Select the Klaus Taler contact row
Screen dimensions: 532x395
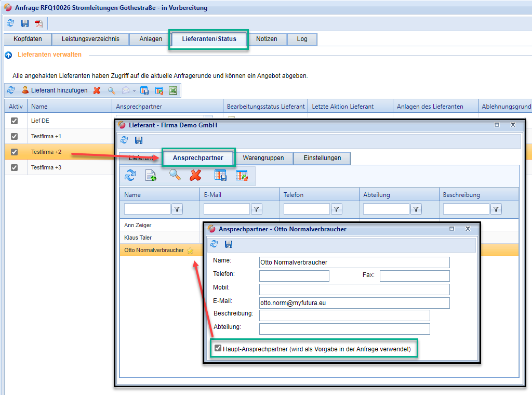pos(138,238)
